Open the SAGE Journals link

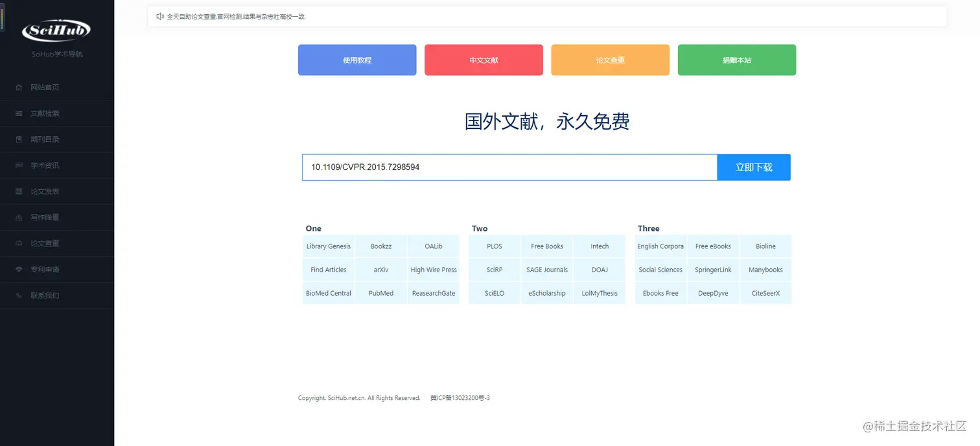tap(547, 270)
